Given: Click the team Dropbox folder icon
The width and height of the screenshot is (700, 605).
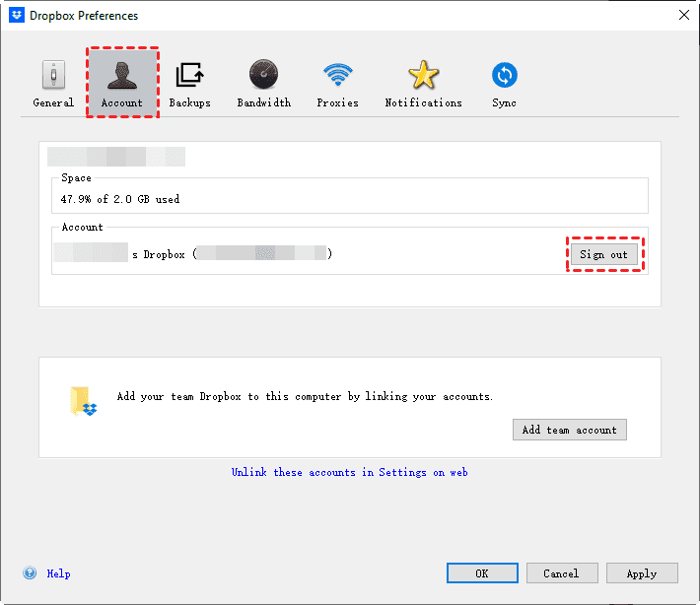Looking at the screenshot, I should click(83, 402).
